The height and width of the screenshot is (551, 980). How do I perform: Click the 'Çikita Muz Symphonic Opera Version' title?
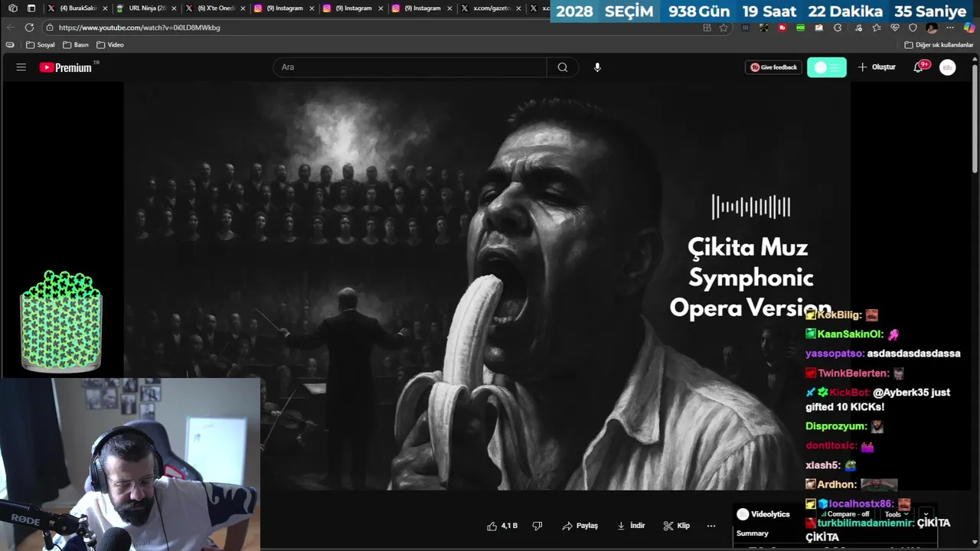point(750,277)
